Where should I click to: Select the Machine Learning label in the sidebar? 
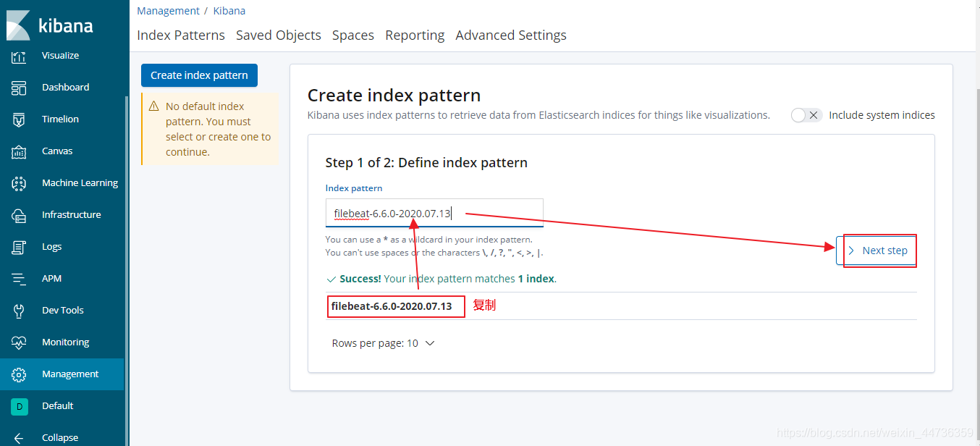[x=80, y=183]
